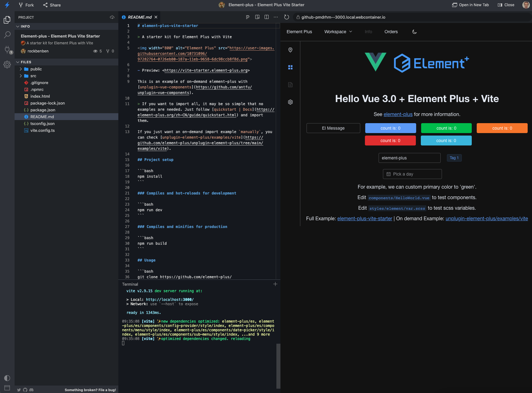
Task: Split the editor pane
Action: (266, 17)
